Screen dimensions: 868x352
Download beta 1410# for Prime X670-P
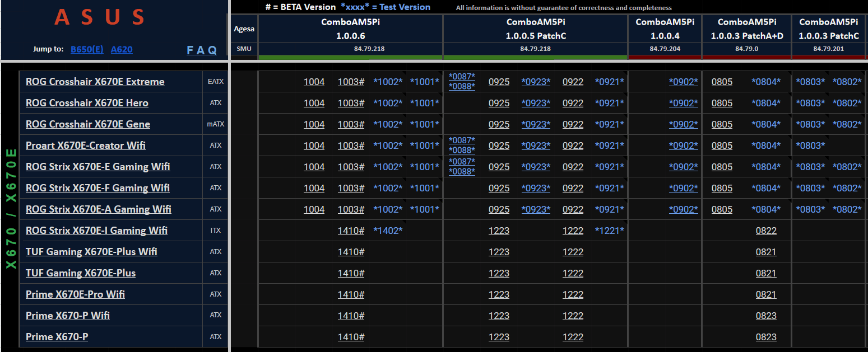pos(351,337)
